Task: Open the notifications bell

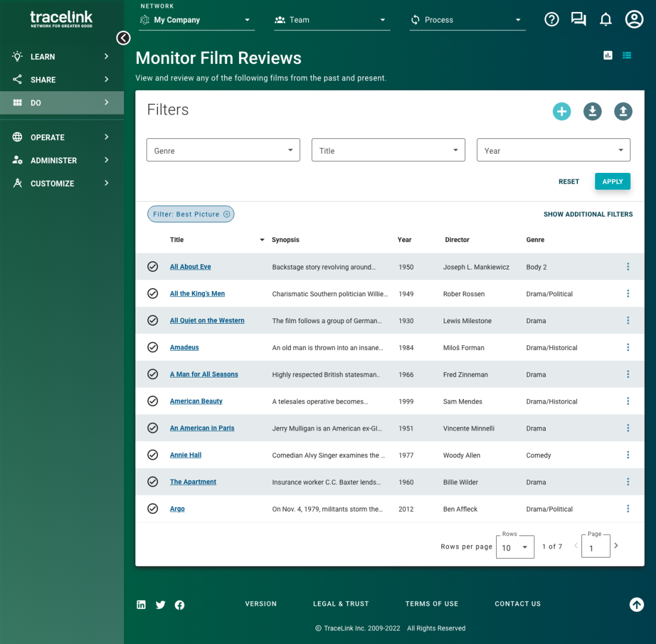Action: [x=606, y=20]
